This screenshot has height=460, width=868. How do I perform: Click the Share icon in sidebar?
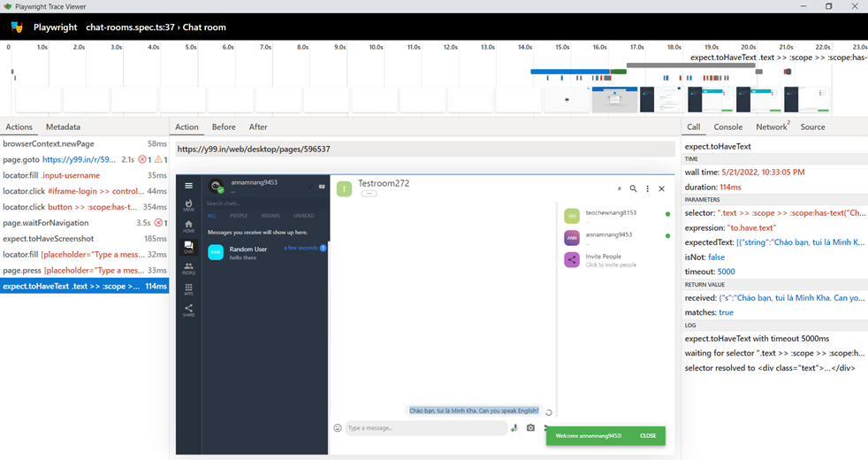point(188,310)
